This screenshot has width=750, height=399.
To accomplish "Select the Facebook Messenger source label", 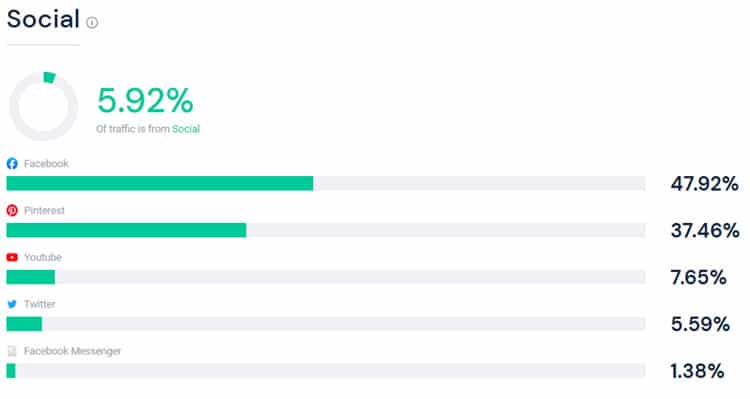I will [73, 351].
